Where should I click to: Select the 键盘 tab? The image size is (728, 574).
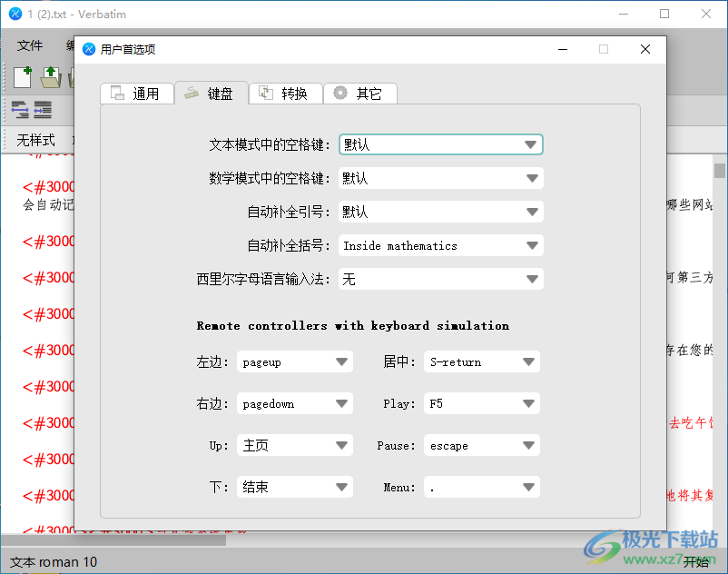point(212,94)
